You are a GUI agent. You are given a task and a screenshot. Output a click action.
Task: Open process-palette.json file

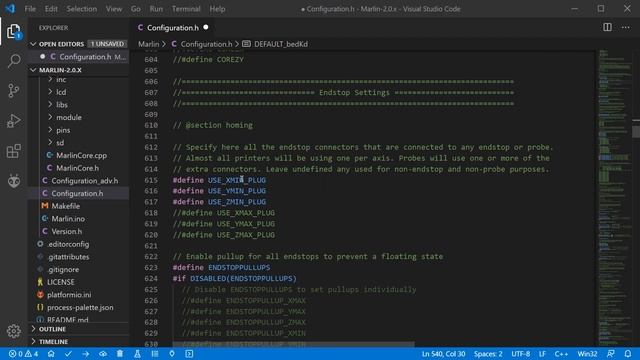[x=80, y=307]
